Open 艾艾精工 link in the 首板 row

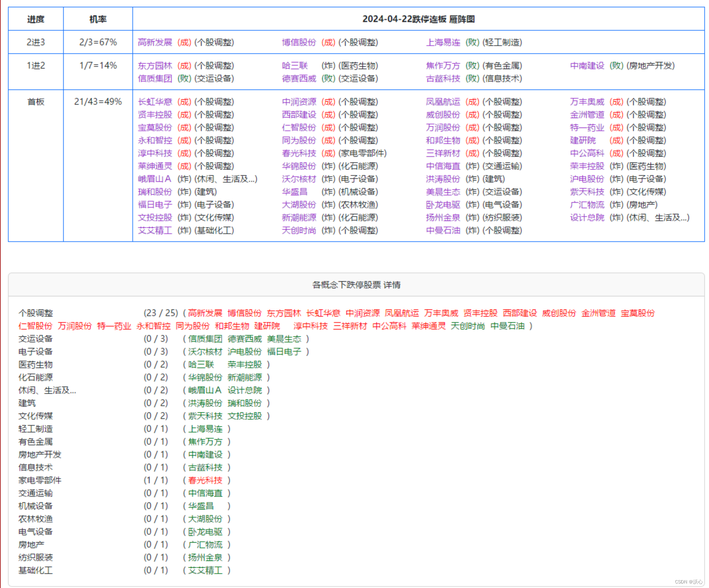click(x=155, y=231)
